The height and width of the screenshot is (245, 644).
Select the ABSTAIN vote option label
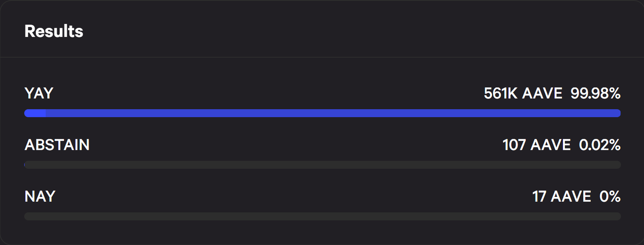tap(57, 145)
